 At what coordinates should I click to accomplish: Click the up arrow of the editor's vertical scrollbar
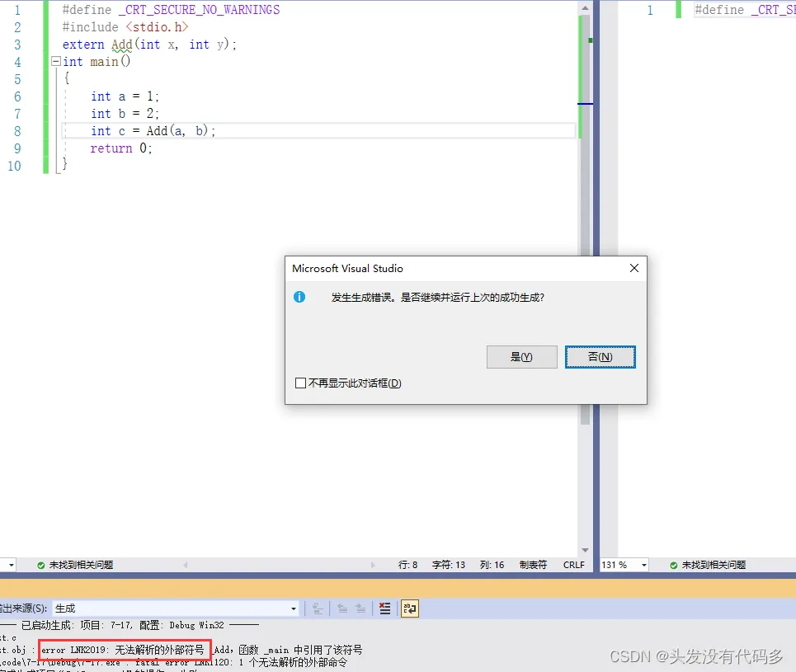tap(585, 7)
